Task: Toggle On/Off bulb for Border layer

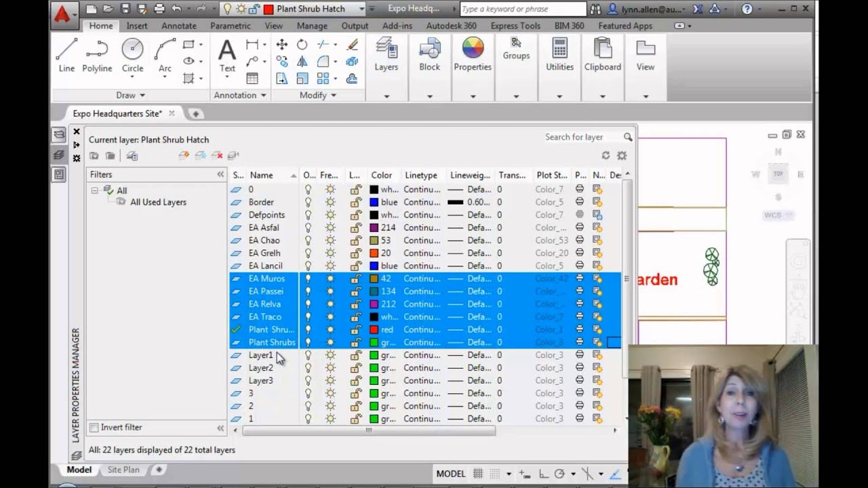Action: (x=308, y=203)
